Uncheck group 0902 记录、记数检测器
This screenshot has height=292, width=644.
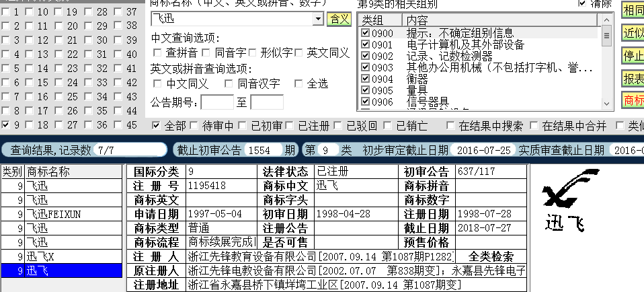[x=365, y=56]
